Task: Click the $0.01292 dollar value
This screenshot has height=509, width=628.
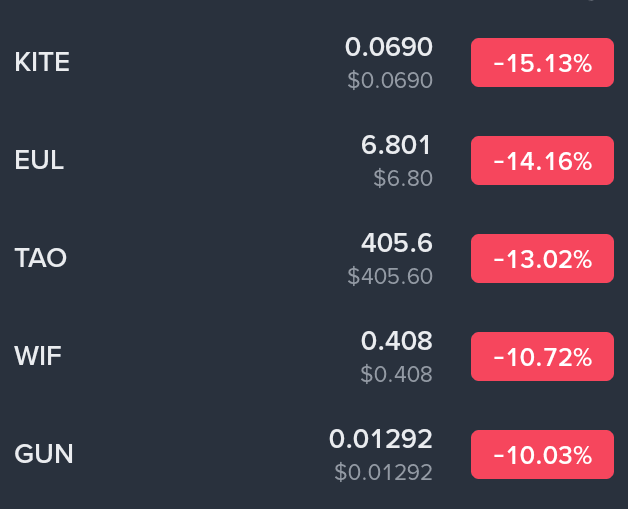Action: 383,472
